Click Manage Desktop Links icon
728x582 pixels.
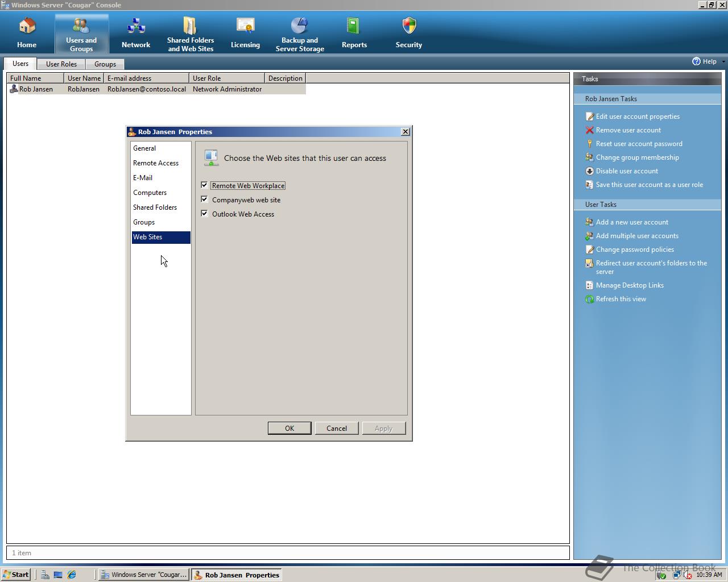pos(590,285)
